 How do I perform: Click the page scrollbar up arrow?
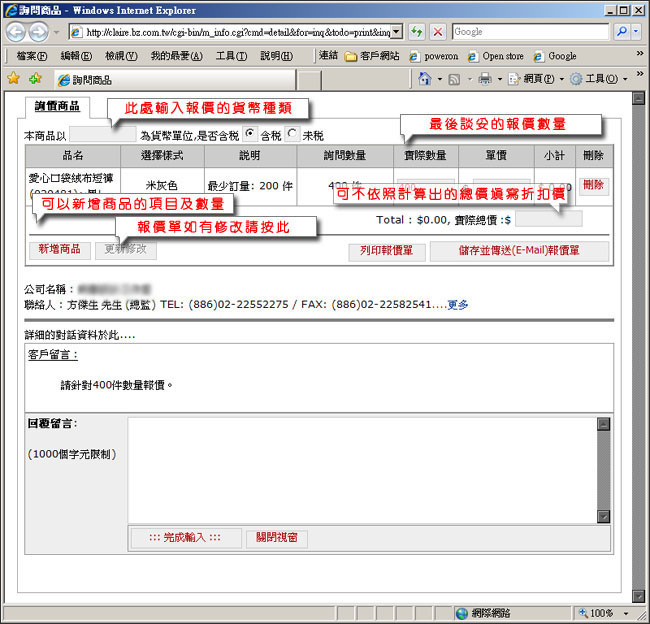pyautogui.click(x=638, y=98)
